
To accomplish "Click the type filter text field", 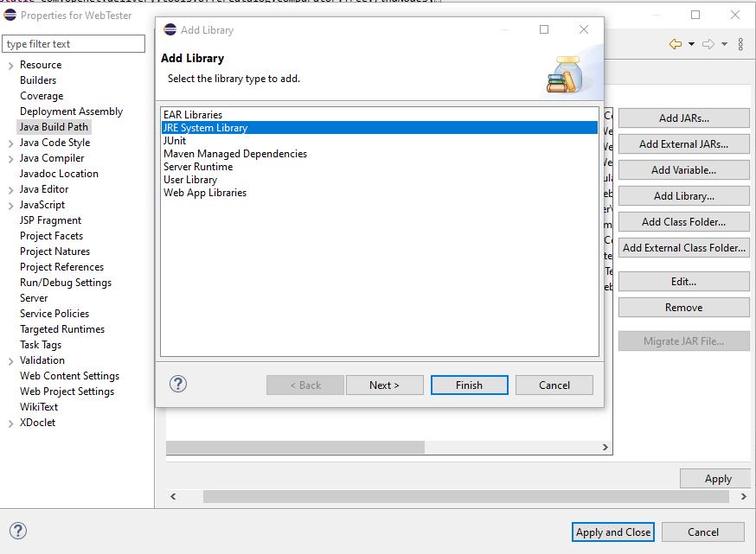I will click(74, 42).
